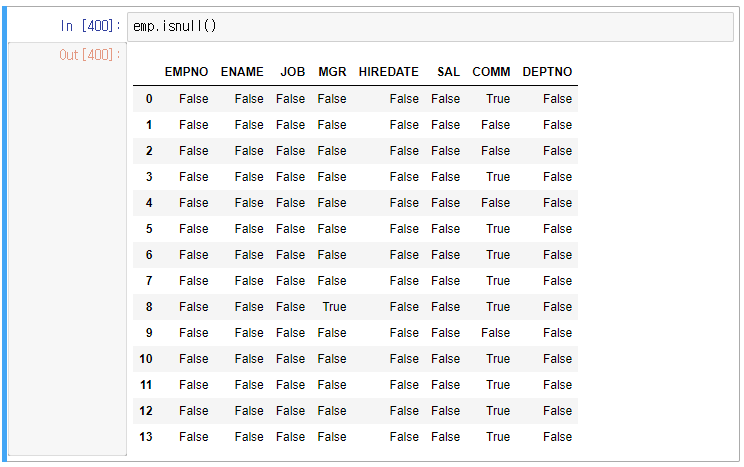Click the emp.isnull() code input cell
Image resolution: width=744 pixels, height=467 pixels.
pyautogui.click(x=430, y=27)
